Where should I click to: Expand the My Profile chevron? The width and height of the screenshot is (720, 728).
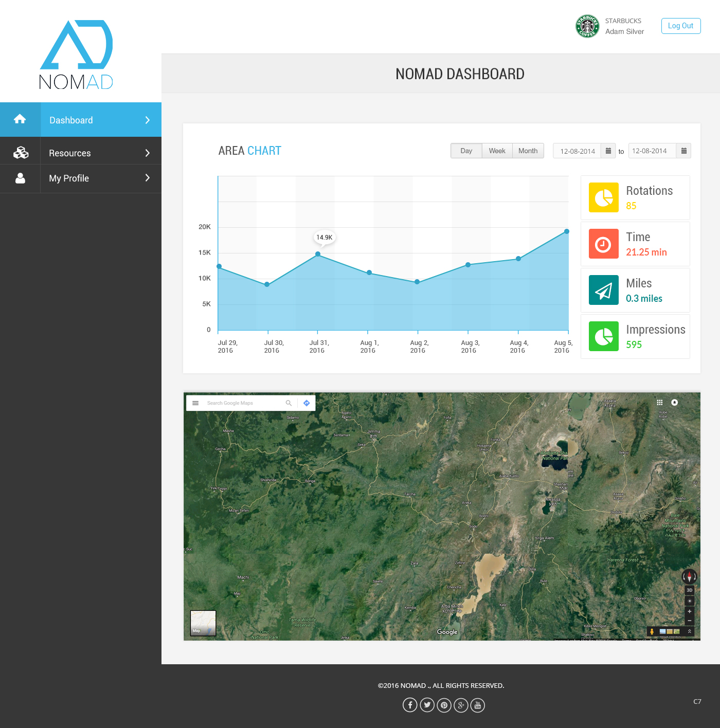pos(148,178)
